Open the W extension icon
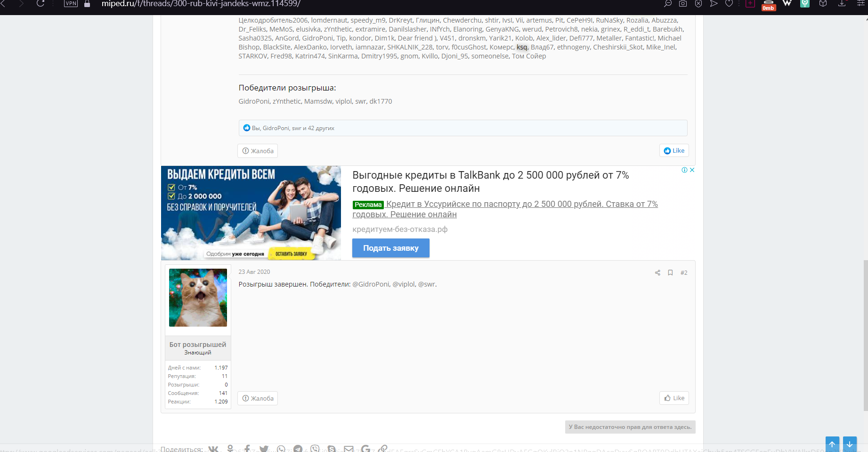 787,3
